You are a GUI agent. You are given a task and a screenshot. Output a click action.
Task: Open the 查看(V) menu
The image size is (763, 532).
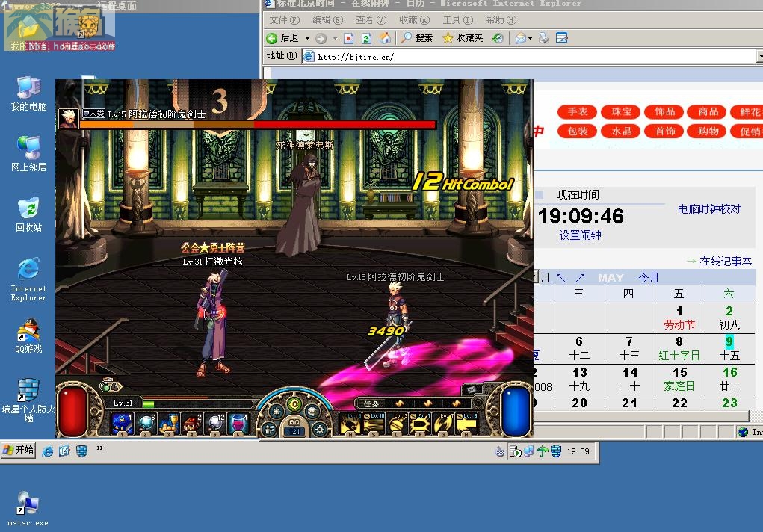pos(371,20)
